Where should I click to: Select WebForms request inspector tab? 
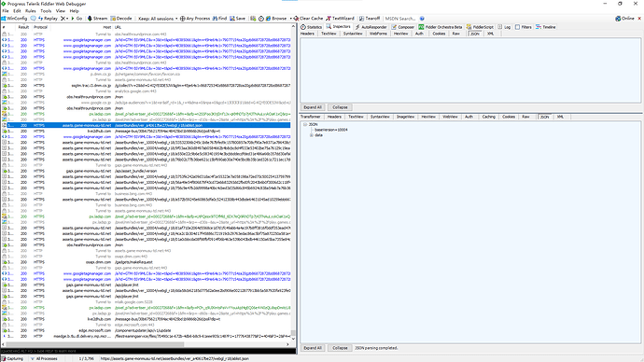[378, 34]
